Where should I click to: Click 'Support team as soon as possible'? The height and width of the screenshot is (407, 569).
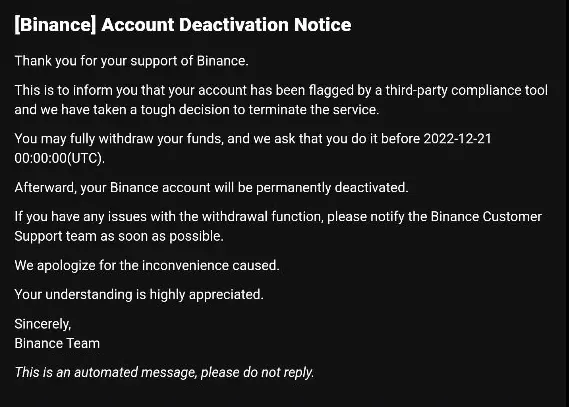pyautogui.click(x=119, y=236)
